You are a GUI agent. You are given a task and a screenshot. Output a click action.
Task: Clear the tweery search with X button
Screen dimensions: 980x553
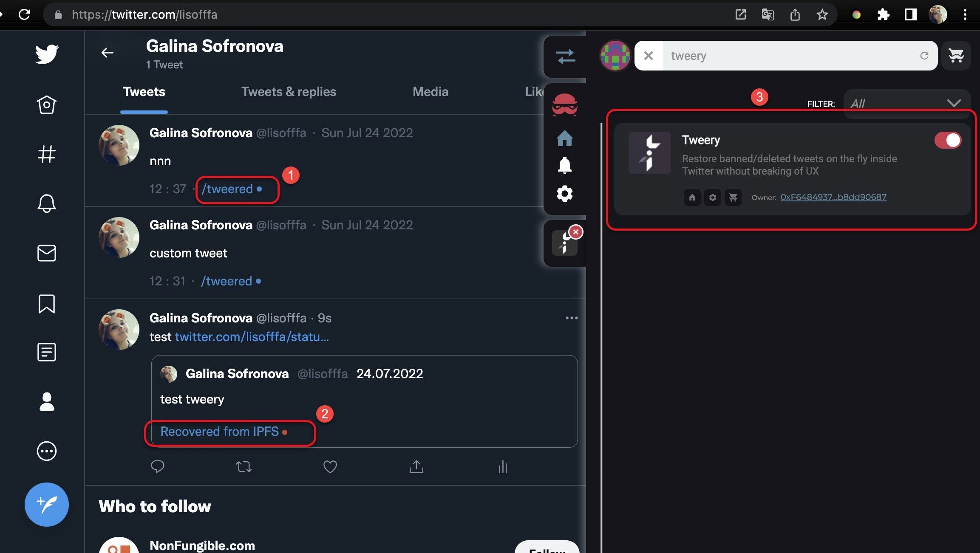point(649,56)
